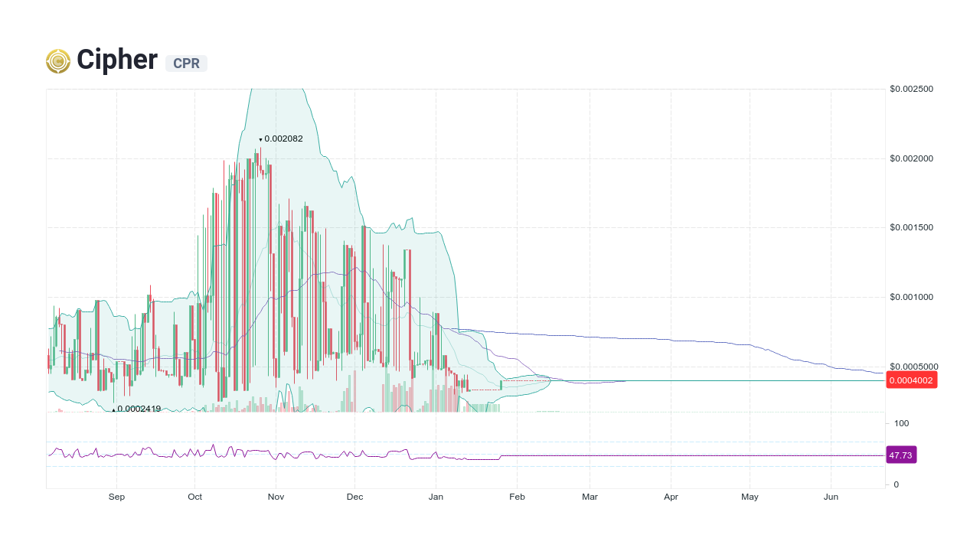
Task: Click the $0.0005000 price axis label
Action: coord(914,367)
